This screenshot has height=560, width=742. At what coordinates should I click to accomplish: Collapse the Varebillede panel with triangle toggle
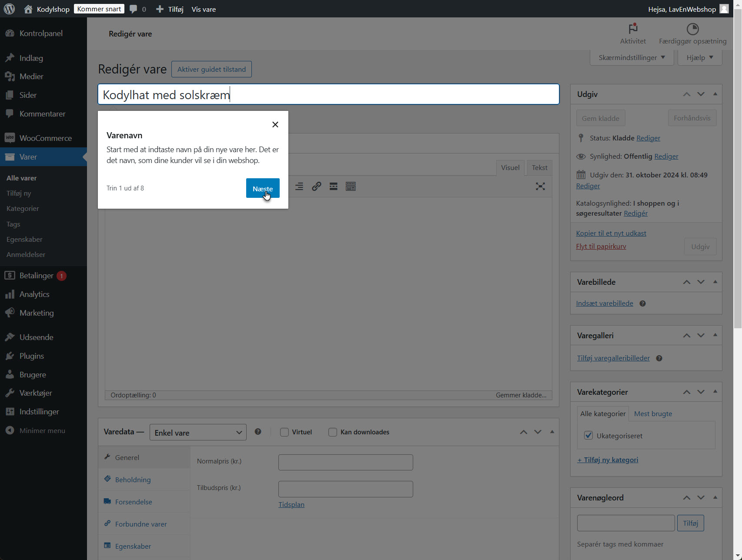[715, 282]
